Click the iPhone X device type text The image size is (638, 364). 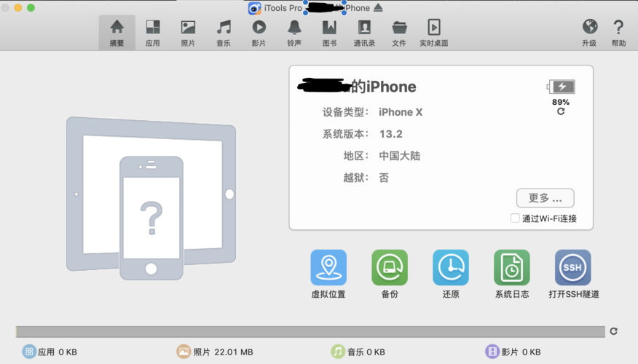(x=401, y=112)
